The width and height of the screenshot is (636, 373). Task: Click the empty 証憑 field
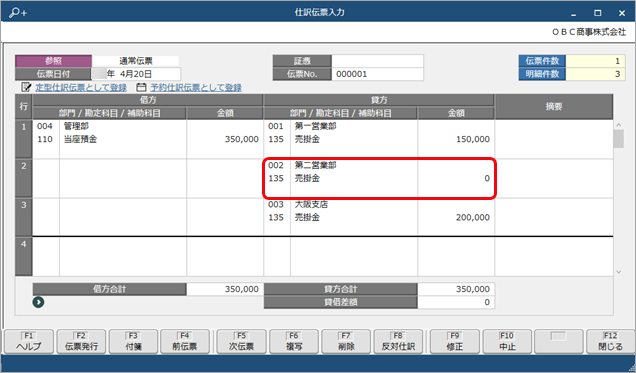click(x=378, y=61)
